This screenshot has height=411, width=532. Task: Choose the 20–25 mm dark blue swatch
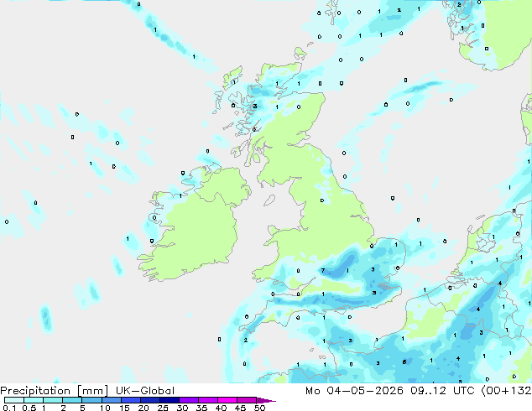point(149,400)
